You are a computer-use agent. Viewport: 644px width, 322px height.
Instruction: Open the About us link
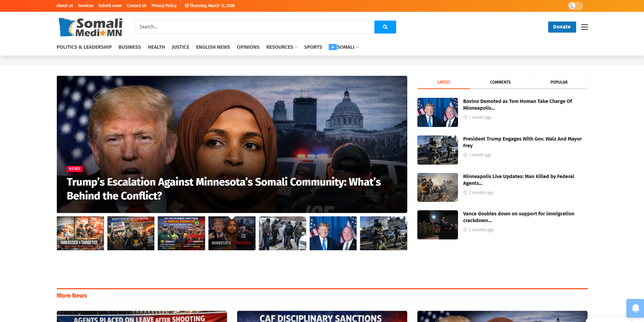tap(65, 6)
